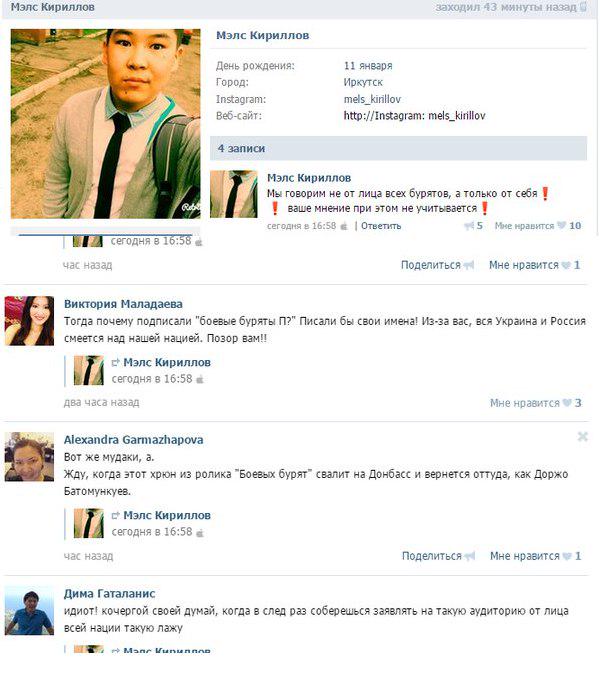Open the Веб-сайт link http://Instagram: mels_kirillov

click(x=414, y=116)
